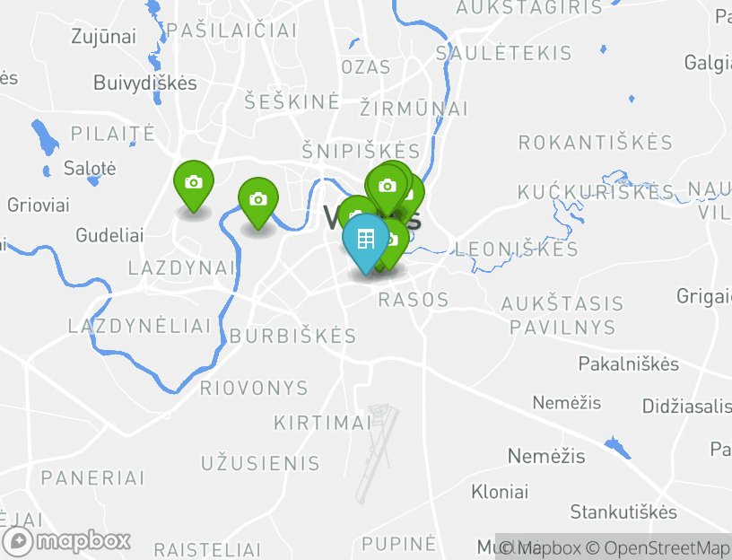The image size is (732, 560).
Task: Select the Rokantiškės area label
Action: pos(596,143)
